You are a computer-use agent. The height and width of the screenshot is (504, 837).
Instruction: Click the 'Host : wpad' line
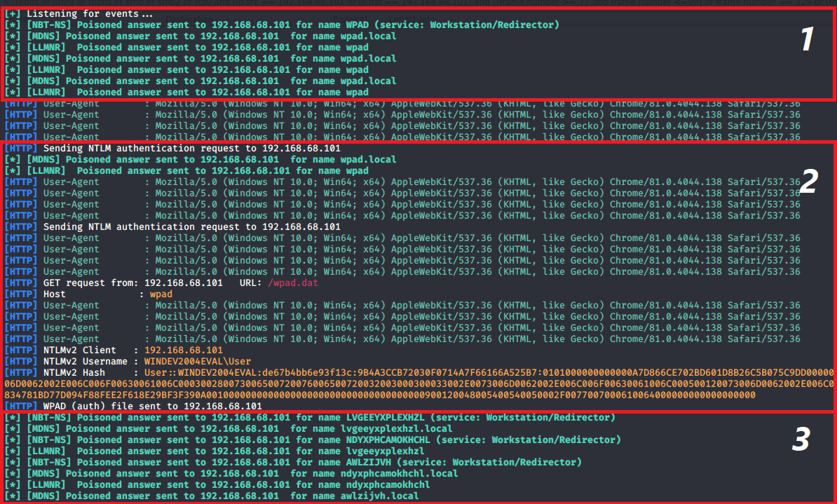[x=88, y=294]
